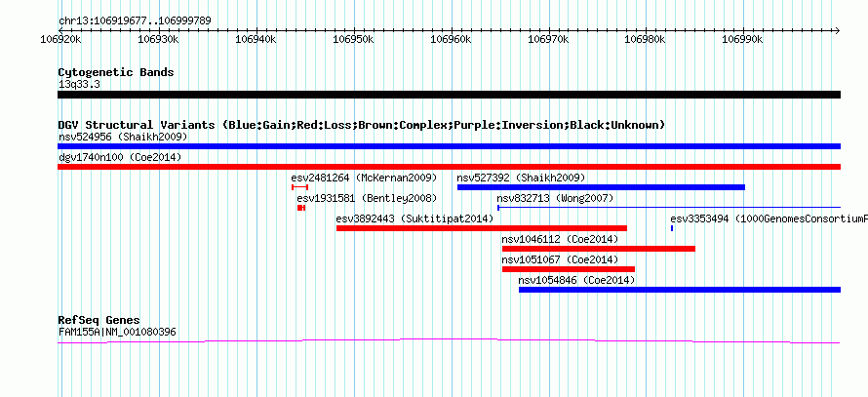The height and width of the screenshot is (397, 868).
Task: Click the 13q33.3 band label
Action: coord(79,85)
